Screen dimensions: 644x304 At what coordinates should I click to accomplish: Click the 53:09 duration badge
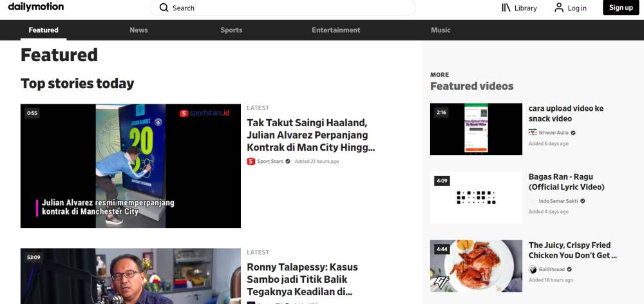click(x=33, y=257)
